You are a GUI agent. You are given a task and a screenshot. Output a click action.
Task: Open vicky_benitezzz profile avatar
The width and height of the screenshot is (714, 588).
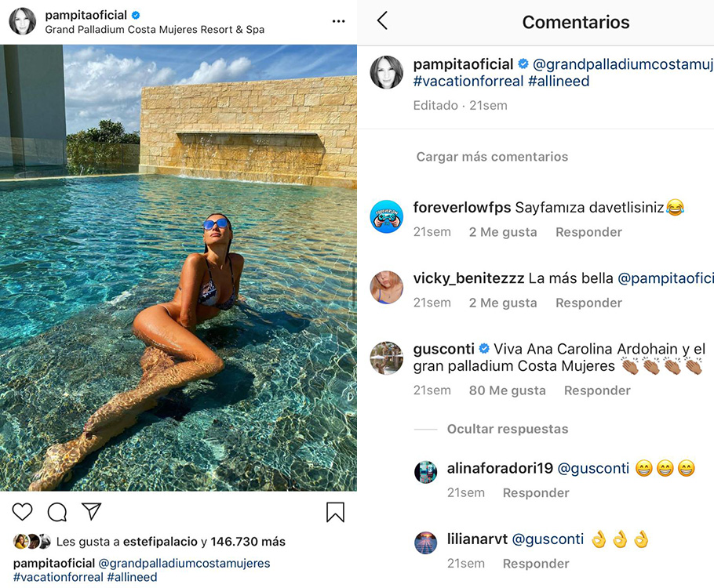386,287
